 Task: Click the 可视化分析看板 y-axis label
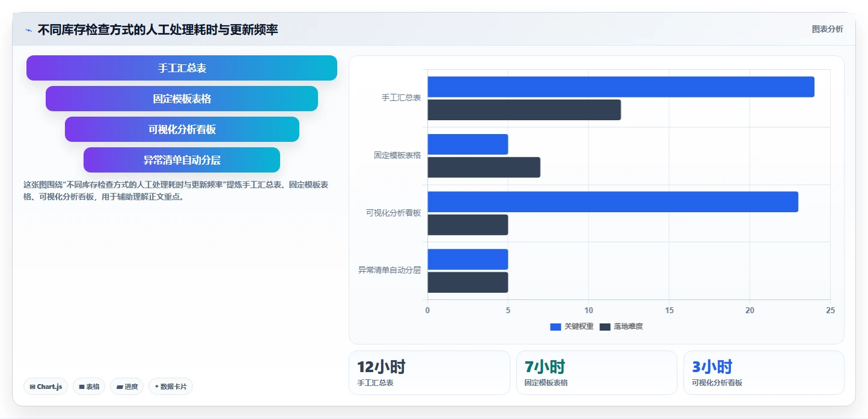click(393, 213)
